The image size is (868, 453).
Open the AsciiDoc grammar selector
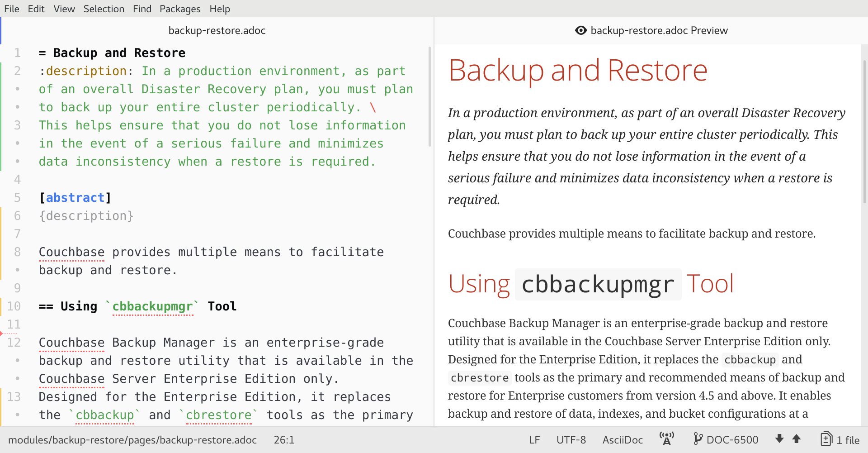(623, 440)
